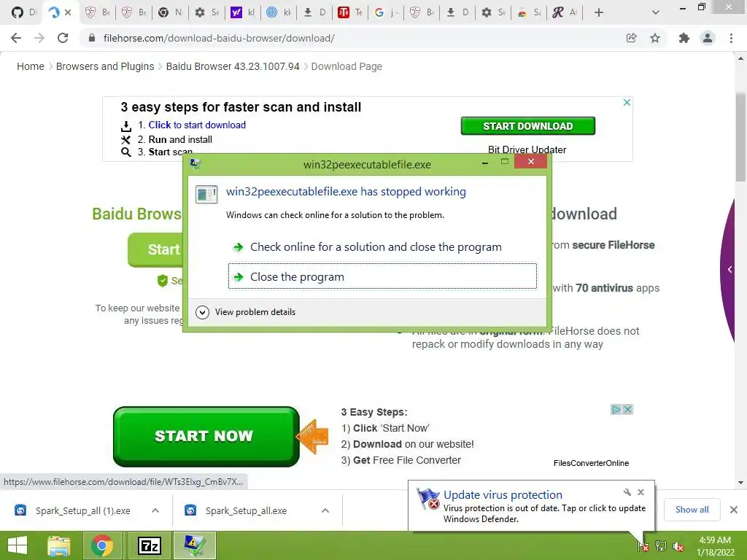747x560 pixels.
Task: Click the green Start download button
Action: (x=156, y=249)
